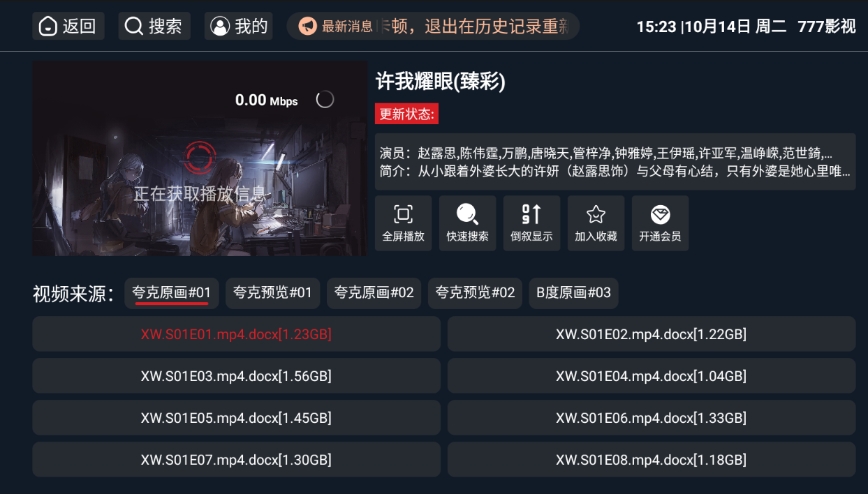
Task: Play episode XW.S01E05.mp4.docx
Action: click(236, 418)
